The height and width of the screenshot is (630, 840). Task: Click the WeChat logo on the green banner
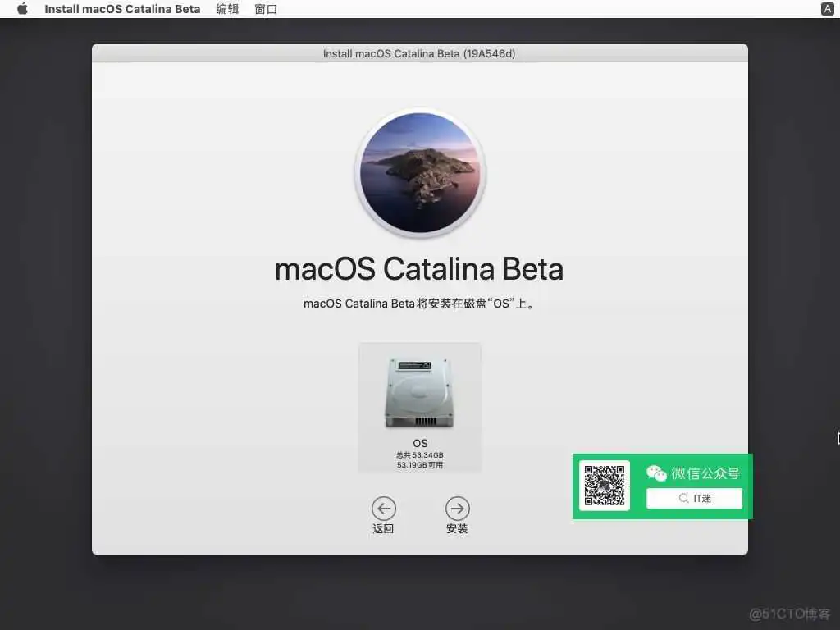(x=655, y=472)
